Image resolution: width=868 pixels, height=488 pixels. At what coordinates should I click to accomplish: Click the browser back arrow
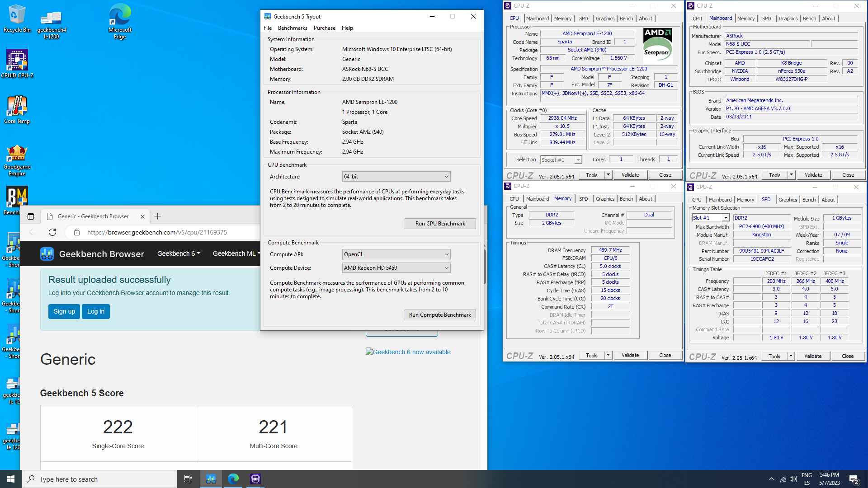point(33,232)
